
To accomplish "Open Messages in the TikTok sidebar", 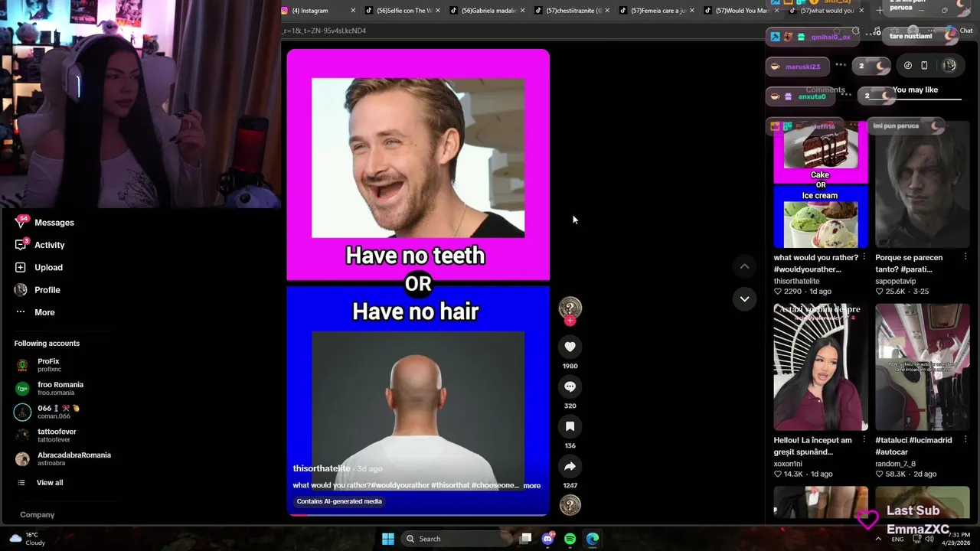I will coord(45,223).
